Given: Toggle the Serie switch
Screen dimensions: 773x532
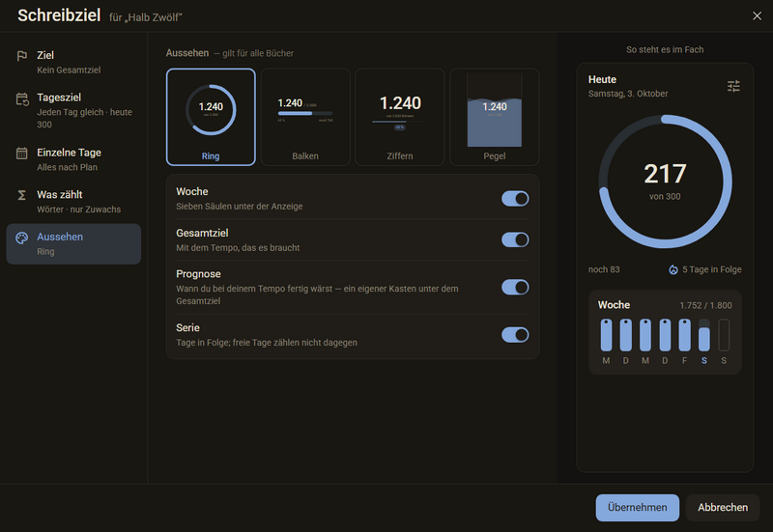Looking at the screenshot, I should [515, 335].
